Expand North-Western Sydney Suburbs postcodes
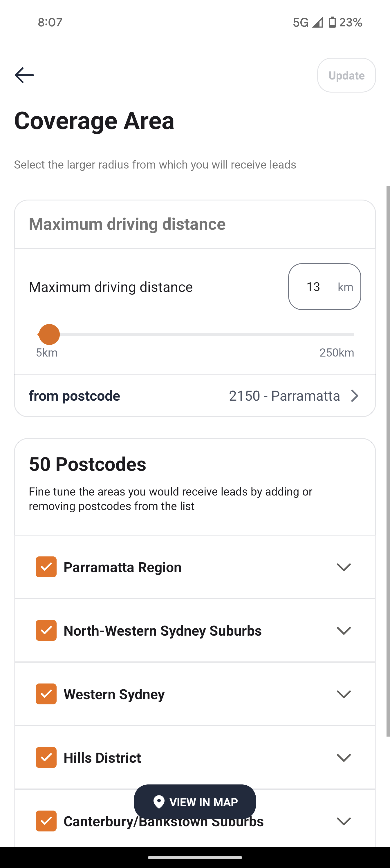This screenshot has width=390, height=868. (344, 630)
